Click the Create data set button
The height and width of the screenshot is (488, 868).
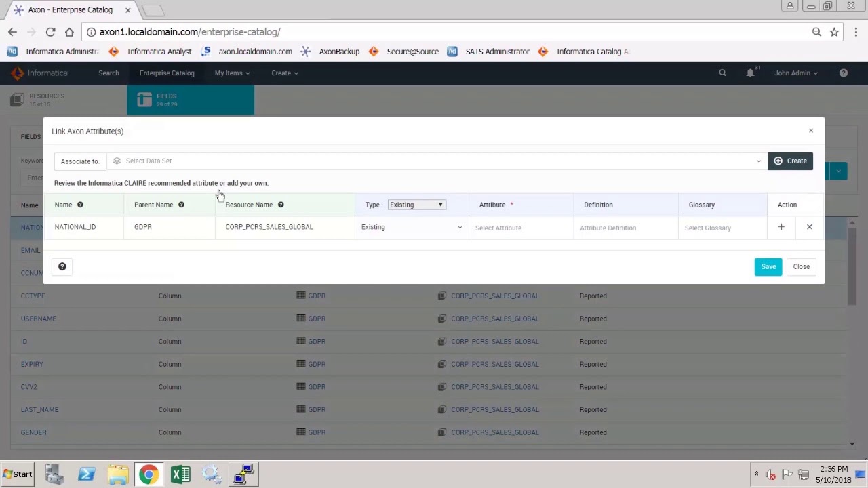pyautogui.click(x=790, y=161)
